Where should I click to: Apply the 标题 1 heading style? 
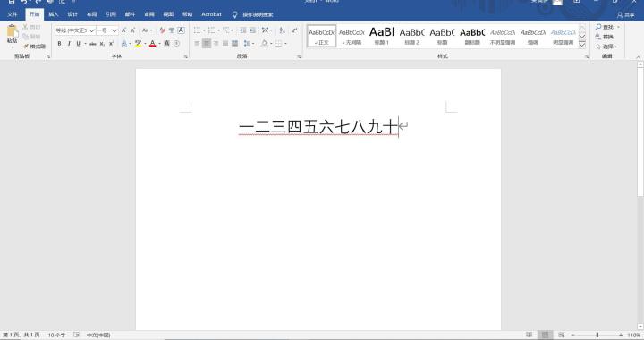(382, 36)
